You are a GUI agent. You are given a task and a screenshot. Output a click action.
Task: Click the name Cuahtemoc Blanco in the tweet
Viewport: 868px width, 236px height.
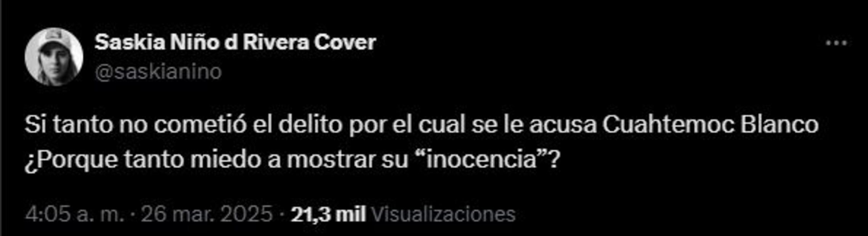coord(710,125)
